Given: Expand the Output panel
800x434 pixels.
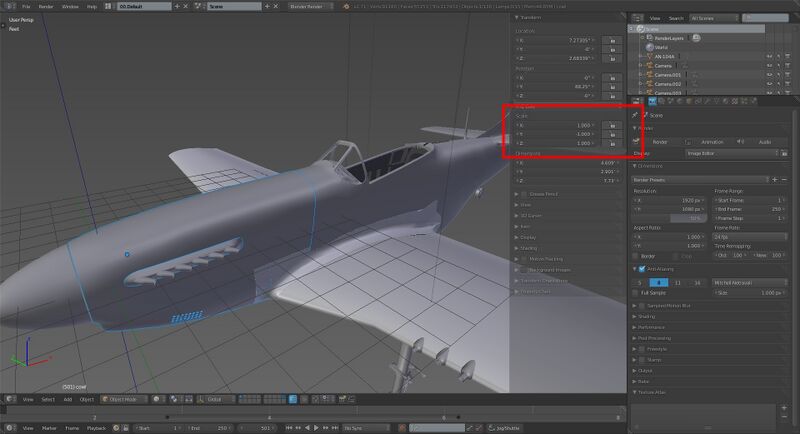Looking at the screenshot, I should tap(645, 371).
